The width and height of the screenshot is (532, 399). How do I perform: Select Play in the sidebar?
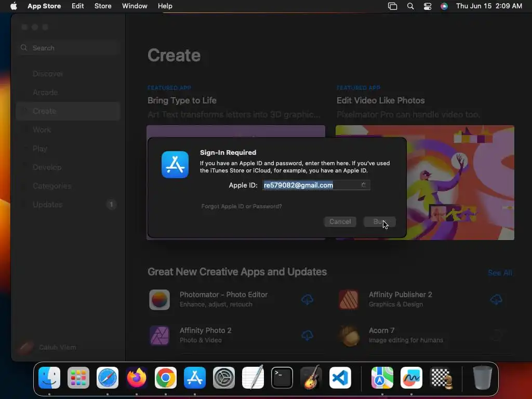(x=68, y=149)
